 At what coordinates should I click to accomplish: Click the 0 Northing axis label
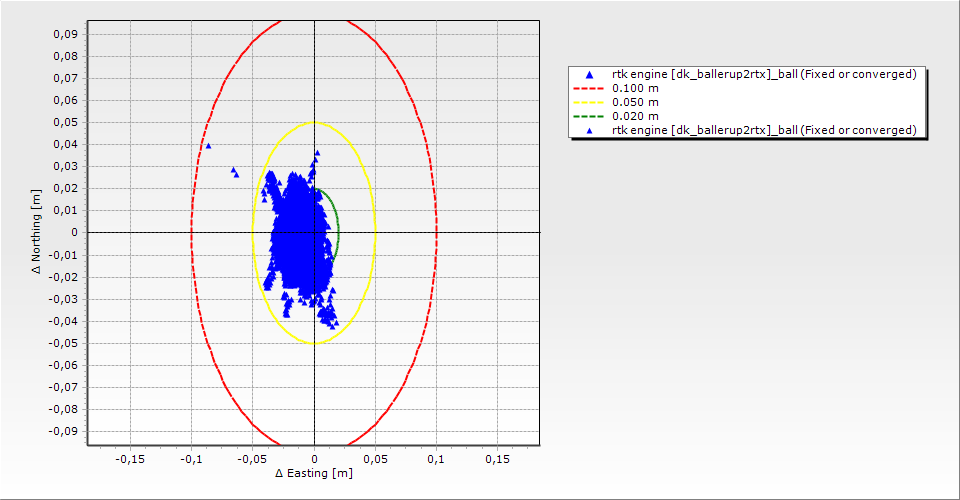75,233
